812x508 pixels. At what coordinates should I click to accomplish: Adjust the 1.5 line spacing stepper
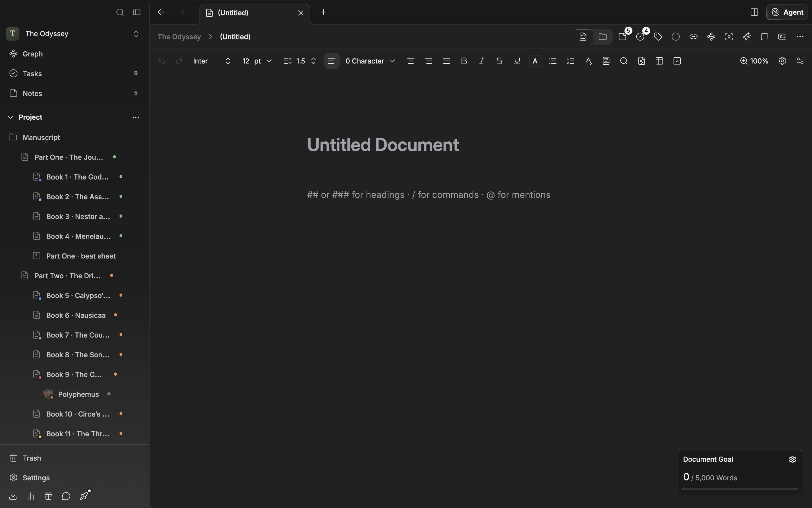coord(300,61)
